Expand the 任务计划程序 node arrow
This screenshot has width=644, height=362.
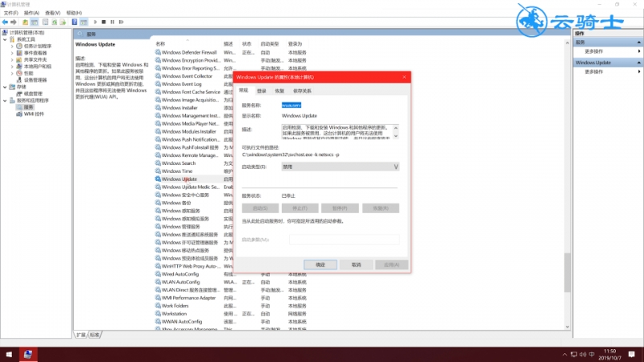[x=12, y=47]
